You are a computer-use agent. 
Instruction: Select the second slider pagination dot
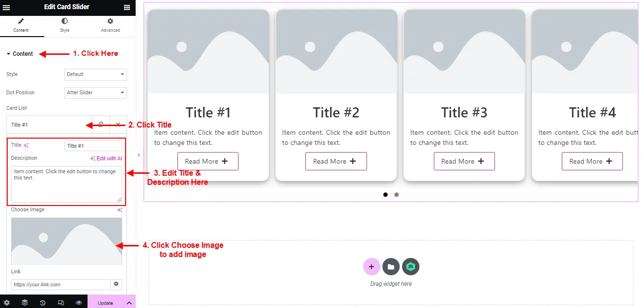(x=396, y=195)
